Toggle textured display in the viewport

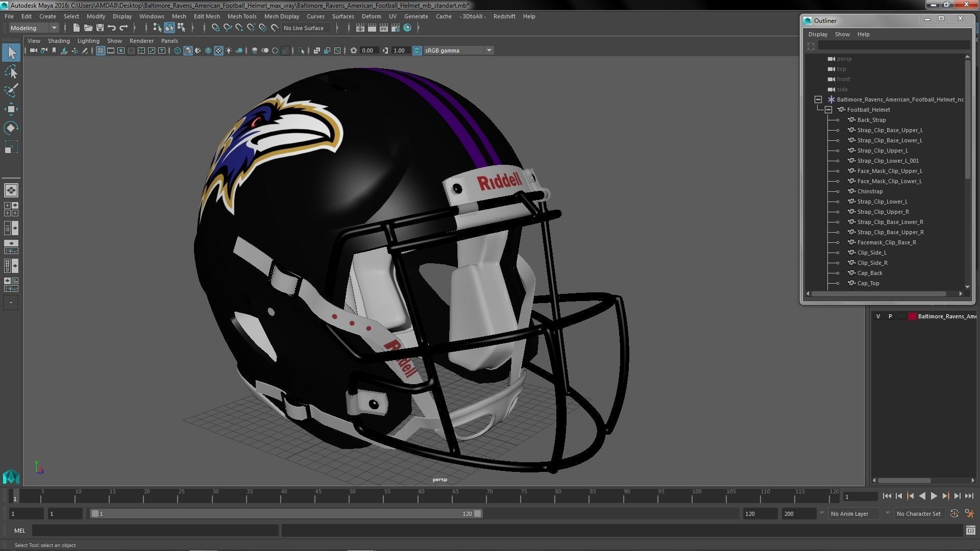pos(218,51)
